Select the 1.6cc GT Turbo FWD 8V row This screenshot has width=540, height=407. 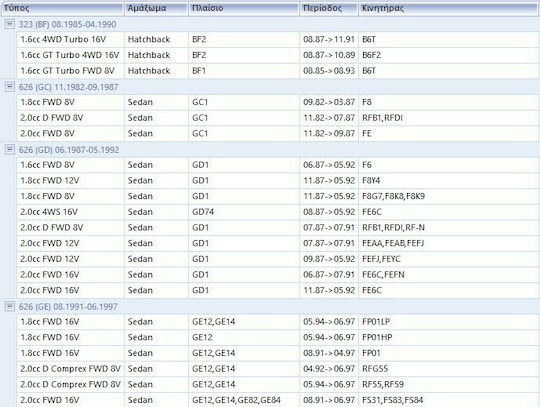tap(278, 71)
